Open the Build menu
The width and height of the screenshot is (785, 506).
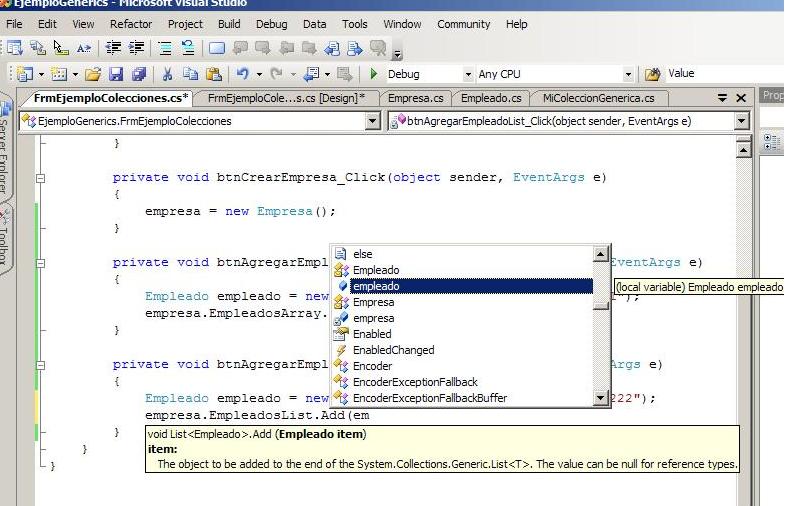tap(229, 24)
